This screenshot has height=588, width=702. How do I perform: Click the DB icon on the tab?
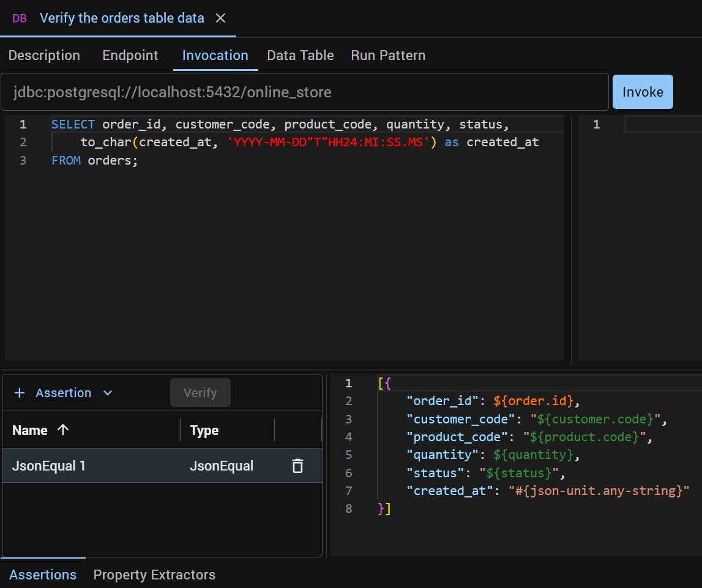(20, 18)
